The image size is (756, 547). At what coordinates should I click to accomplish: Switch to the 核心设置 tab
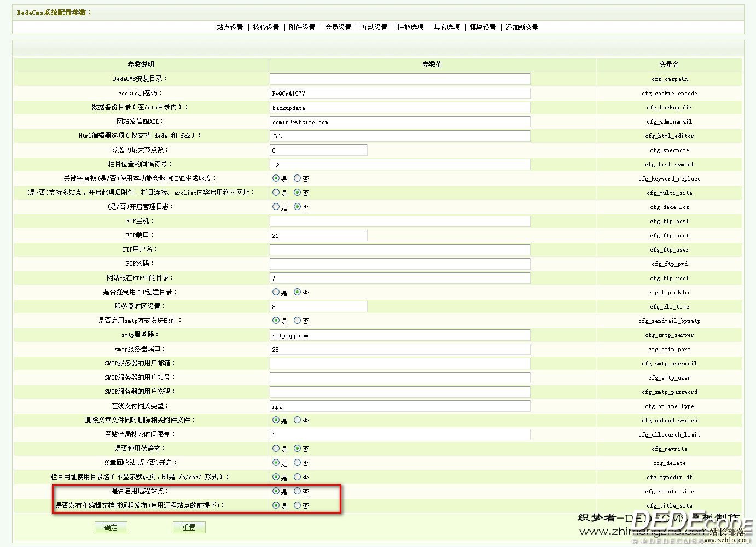pyautogui.click(x=266, y=27)
